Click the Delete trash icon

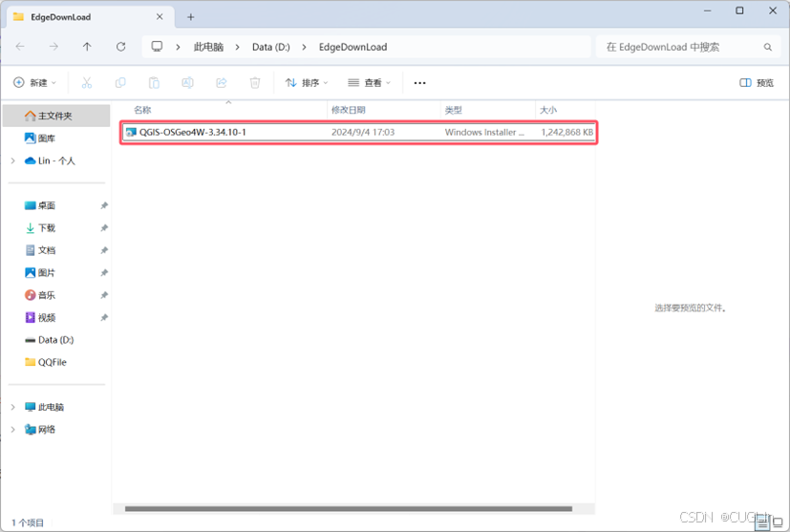pos(255,83)
